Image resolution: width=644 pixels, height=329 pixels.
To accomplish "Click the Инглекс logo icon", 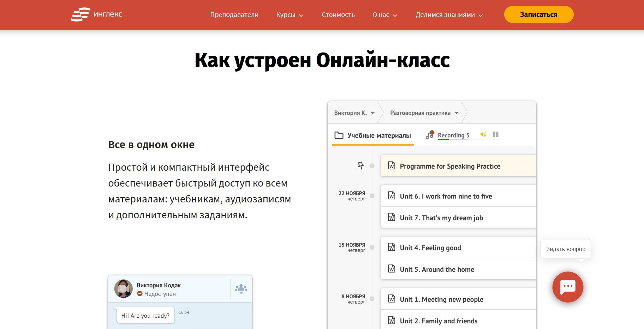I will [80, 15].
